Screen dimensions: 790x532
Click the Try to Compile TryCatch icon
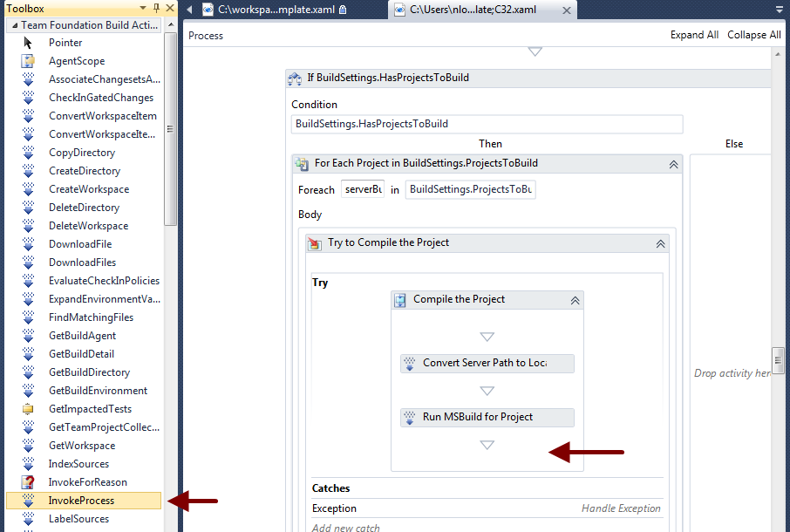pos(315,243)
